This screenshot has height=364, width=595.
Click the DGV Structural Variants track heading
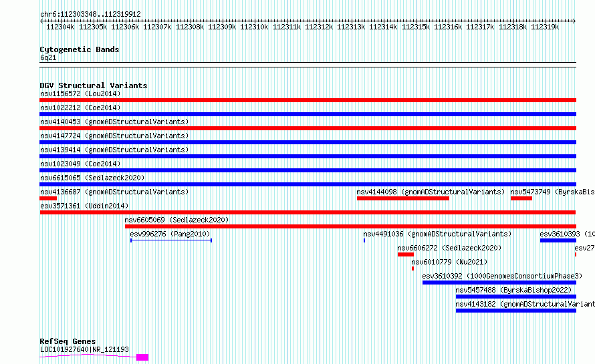coord(94,85)
